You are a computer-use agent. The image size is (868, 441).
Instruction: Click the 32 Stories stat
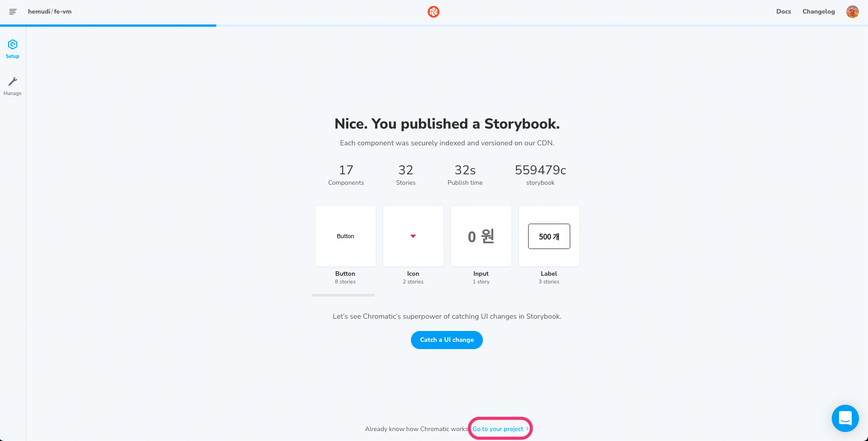click(405, 175)
